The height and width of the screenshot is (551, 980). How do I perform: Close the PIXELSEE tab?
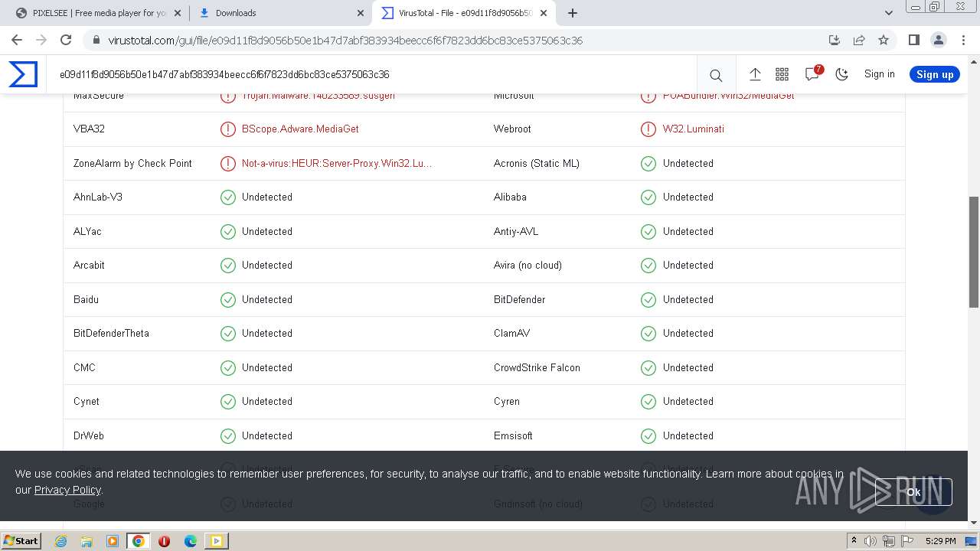(178, 13)
